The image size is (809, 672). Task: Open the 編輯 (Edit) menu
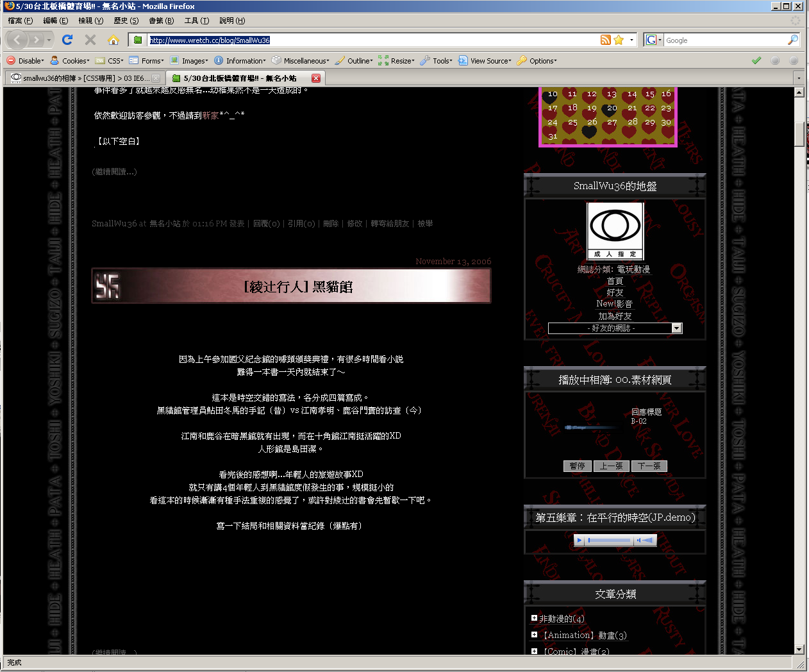coord(55,21)
